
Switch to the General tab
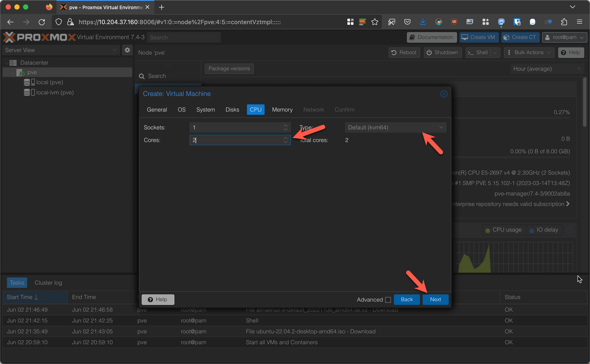tap(157, 110)
